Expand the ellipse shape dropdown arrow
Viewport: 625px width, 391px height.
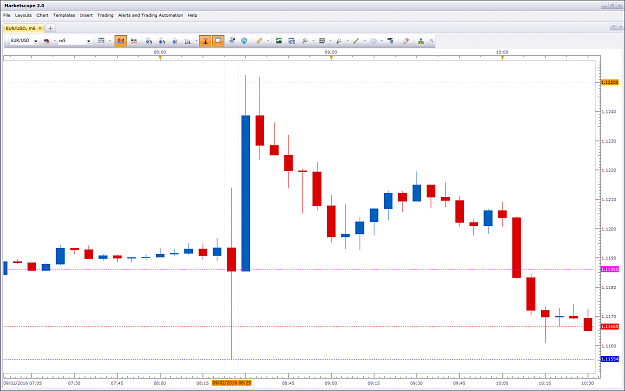381,41
